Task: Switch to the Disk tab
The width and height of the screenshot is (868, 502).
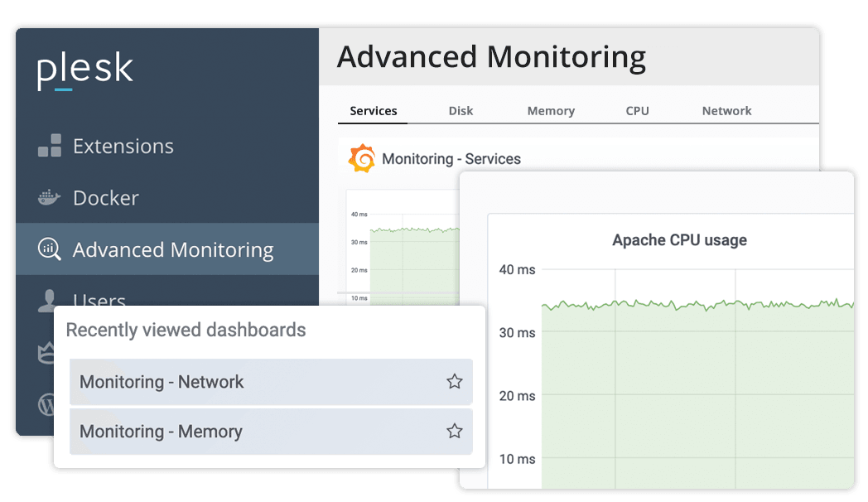Action: [461, 111]
